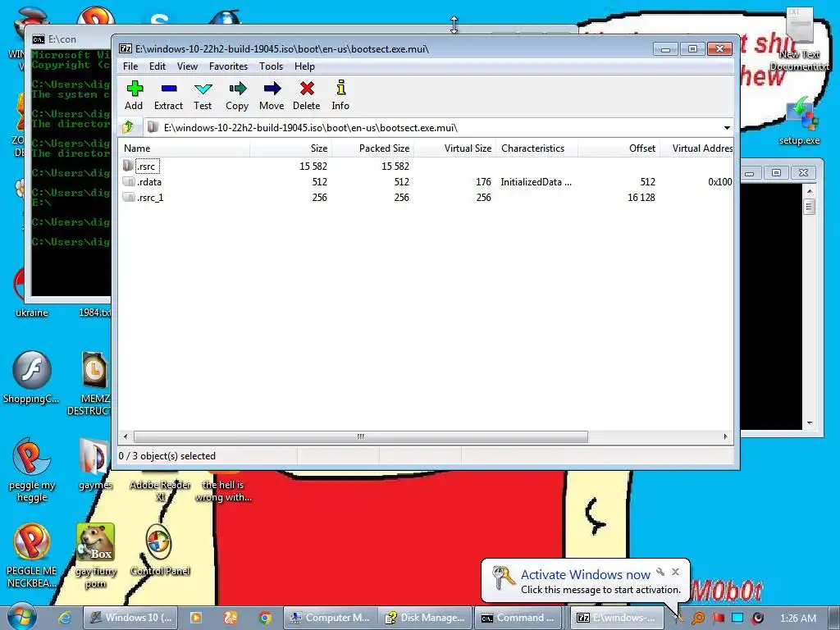Expand the address path dropdown arrow
Image resolution: width=840 pixels, height=630 pixels.
[727, 127]
